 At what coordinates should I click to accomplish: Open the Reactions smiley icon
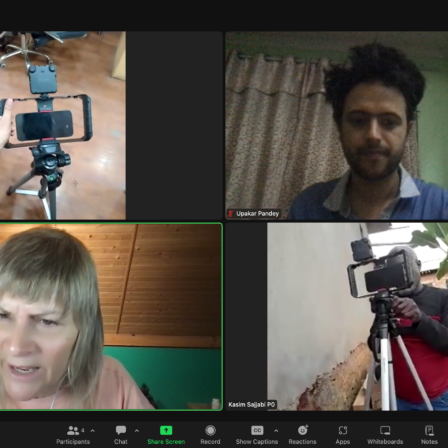point(303,430)
